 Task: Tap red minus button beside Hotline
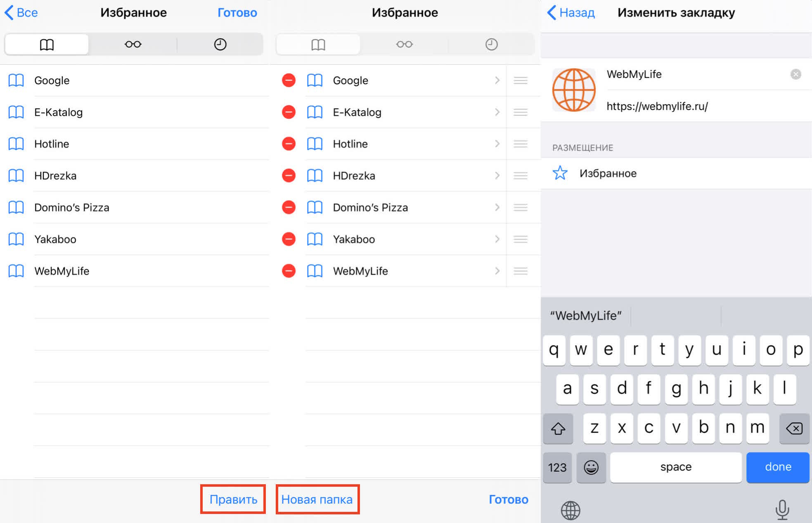pyautogui.click(x=289, y=144)
